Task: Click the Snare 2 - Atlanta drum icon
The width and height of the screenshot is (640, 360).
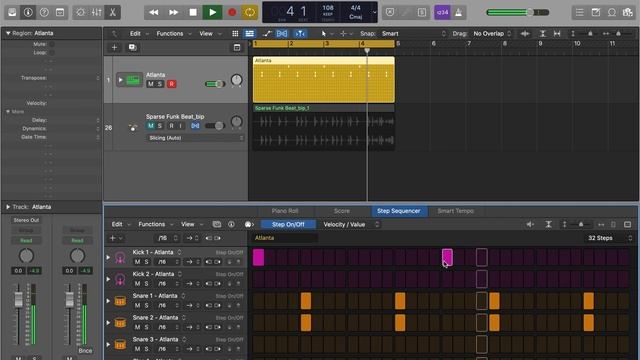Action: pyautogui.click(x=120, y=323)
